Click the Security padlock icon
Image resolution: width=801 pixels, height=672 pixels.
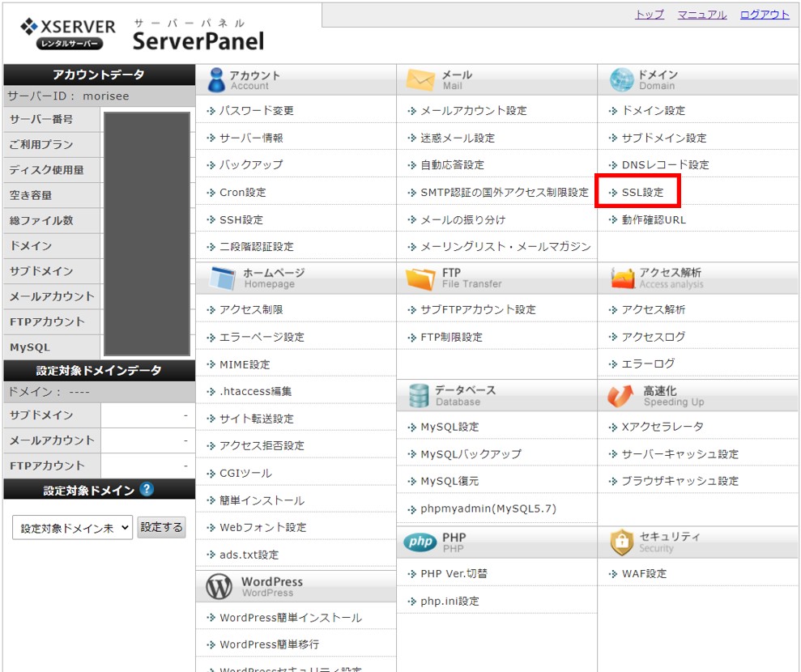pos(622,542)
